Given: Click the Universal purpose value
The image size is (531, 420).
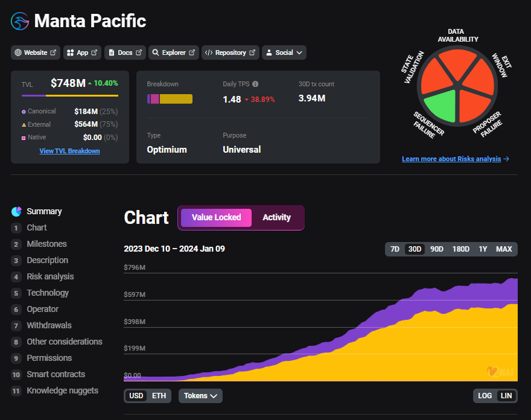Looking at the screenshot, I should click(x=242, y=150).
